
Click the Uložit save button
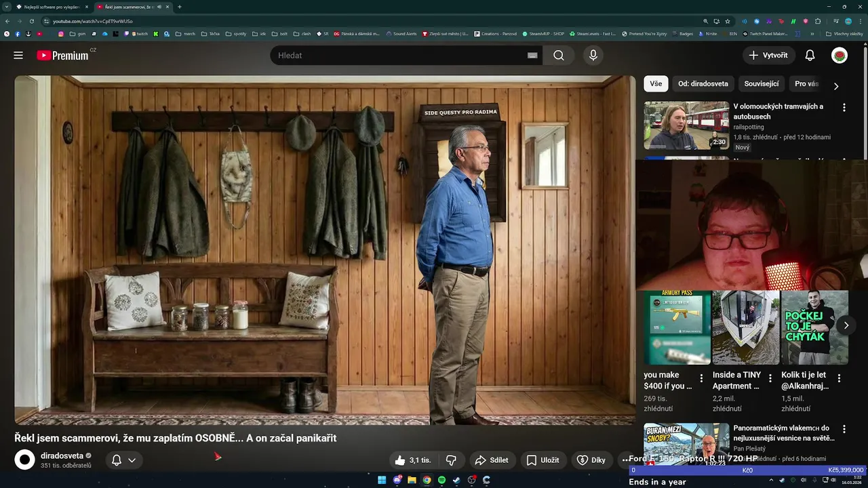tap(543, 460)
